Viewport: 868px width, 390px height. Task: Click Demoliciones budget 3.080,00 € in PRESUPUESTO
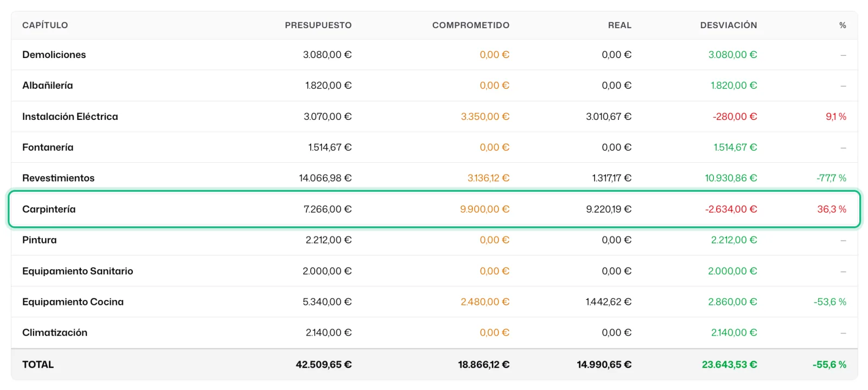tap(327, 55)
